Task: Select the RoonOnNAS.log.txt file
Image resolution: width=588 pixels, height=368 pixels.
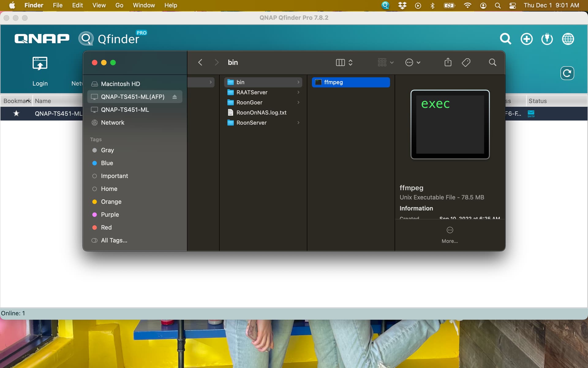Action: click(x=263, y=113)
